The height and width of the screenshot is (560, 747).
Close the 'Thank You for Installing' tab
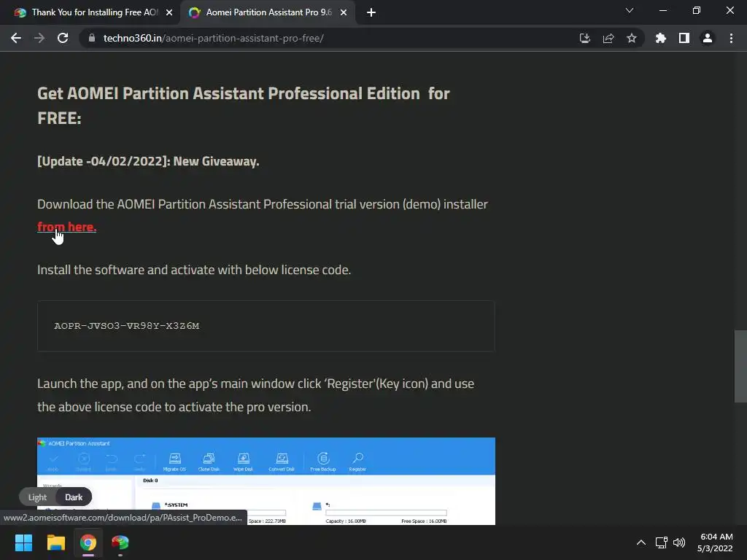(169, 12)
